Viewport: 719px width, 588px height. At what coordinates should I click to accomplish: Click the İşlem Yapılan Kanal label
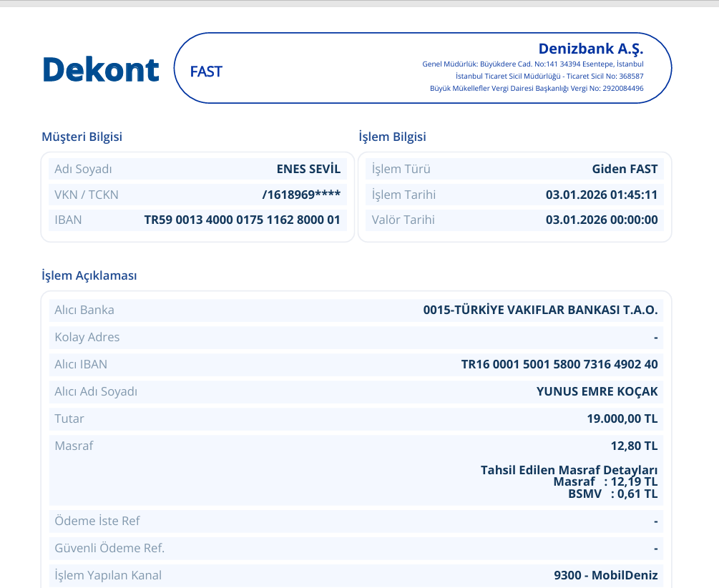[x=108, y=575]
